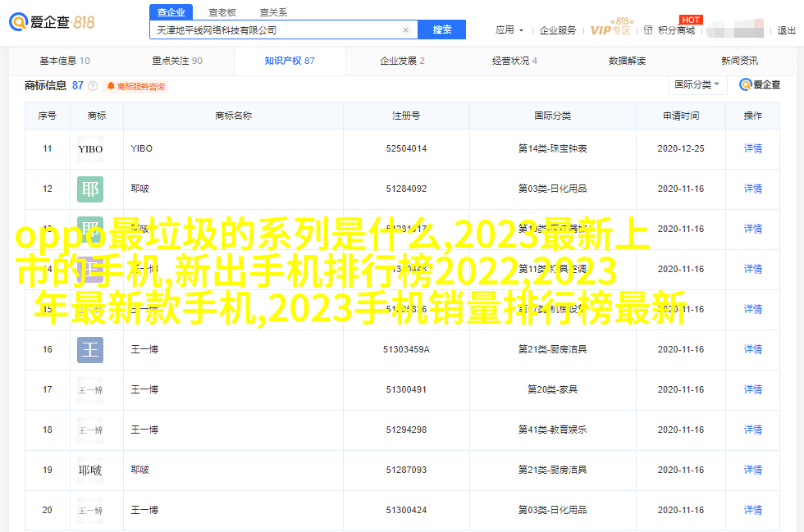View the 王一博 trademark image in row 18
The width and height of the screenshot is (804, 532).
click(90, 430)
